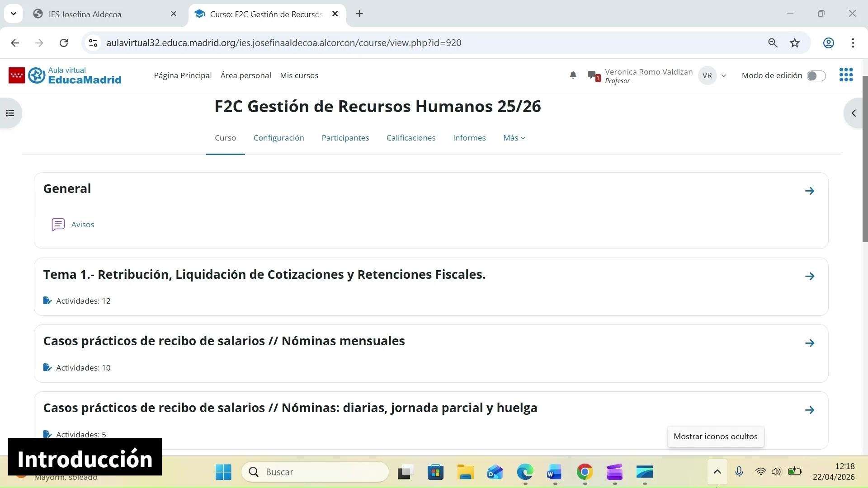
Task: Bookmark the page with the star icon
Action: pyautogui.click(x=795, y=43)
